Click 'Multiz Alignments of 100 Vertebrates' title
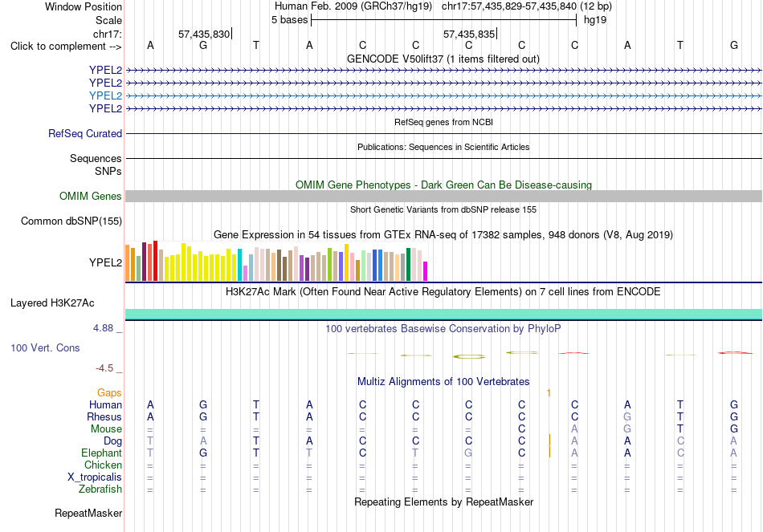Screen dimensions: 763x532 pyautogui.click(x=443, y=382)
